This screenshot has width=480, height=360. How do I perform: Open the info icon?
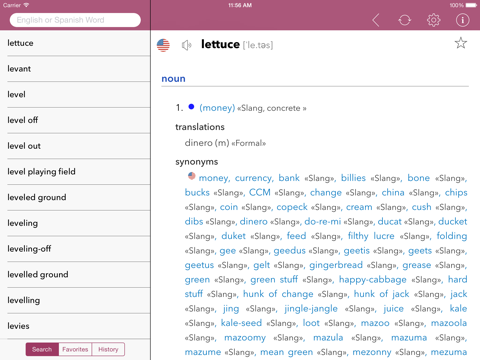(x=462, y=20)
